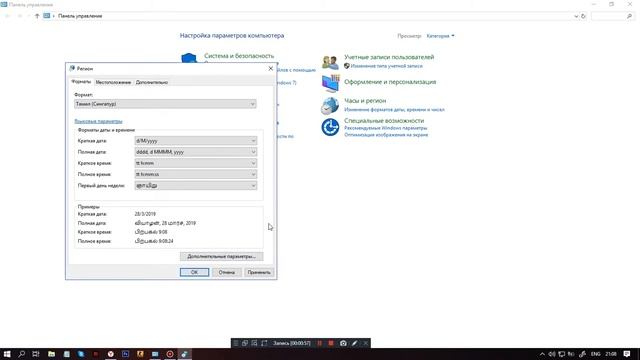
Task: Pause the screen recording
Action: [x=320, y=343]
